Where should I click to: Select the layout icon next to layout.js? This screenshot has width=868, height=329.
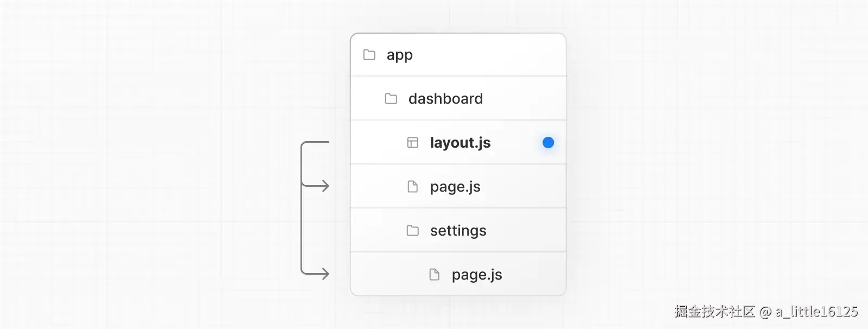pos(413,143)
